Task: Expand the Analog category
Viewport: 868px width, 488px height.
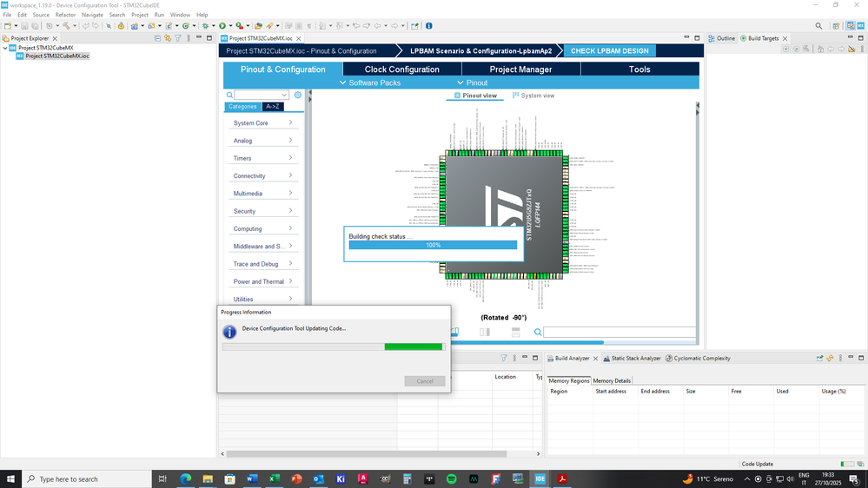Action: 262,141
